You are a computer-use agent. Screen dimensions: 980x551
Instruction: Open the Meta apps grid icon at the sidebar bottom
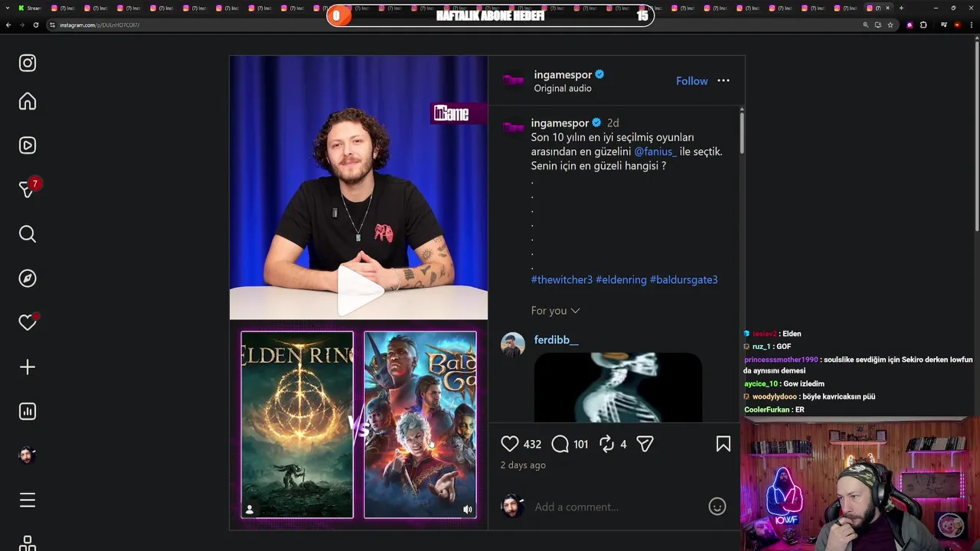[28, 543]
